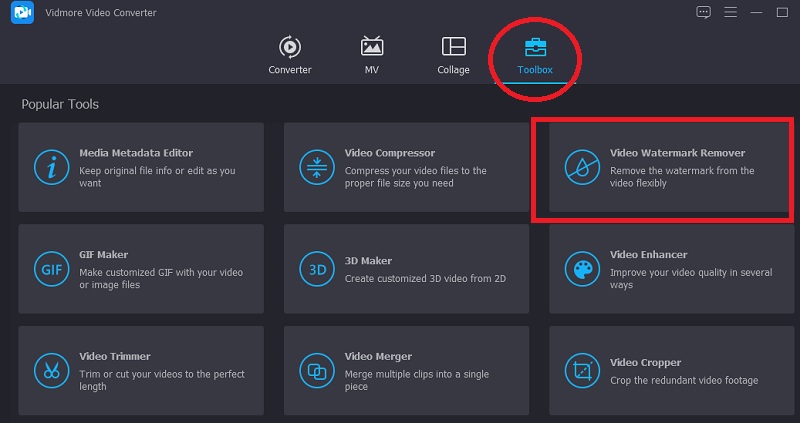Image resolution: width=800 pixels, height=423 pixels.
Task: Open the Video Compressor tool icon
Action: (316, 168)
